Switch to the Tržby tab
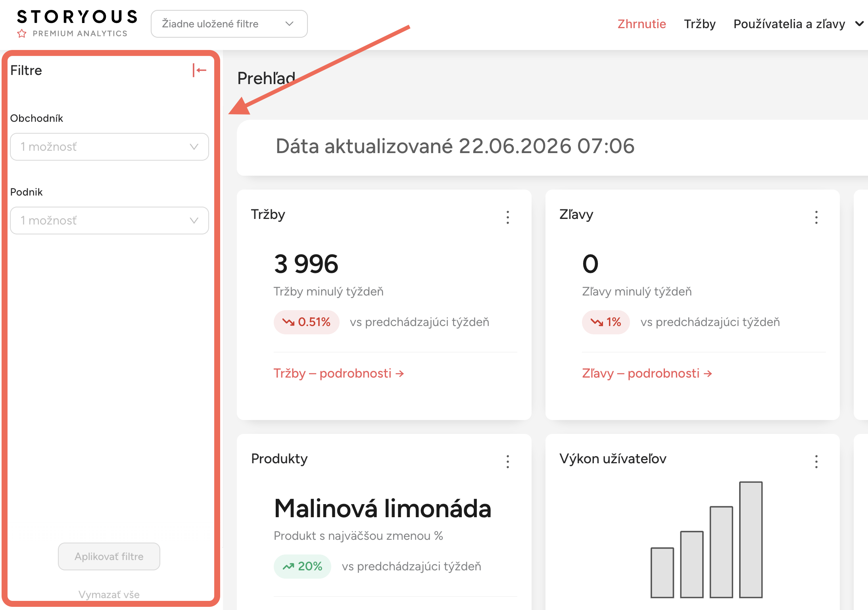The height and width of the screenshot is (610, 868). click(700, 24)
